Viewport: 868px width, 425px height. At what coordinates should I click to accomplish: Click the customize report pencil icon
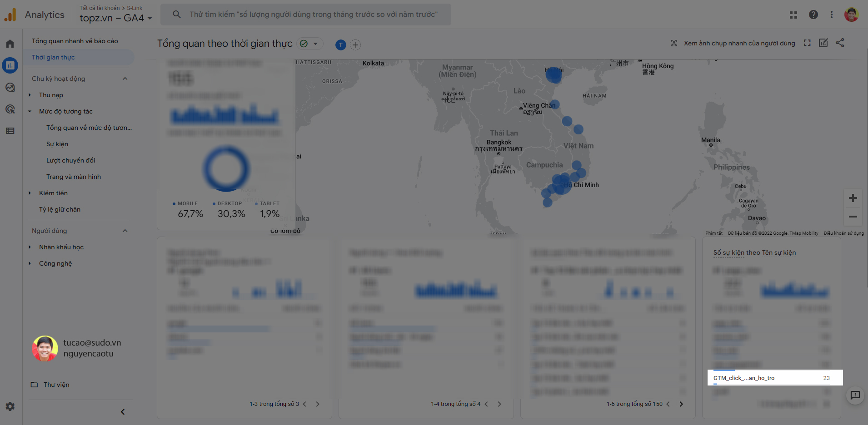(823, 43)
